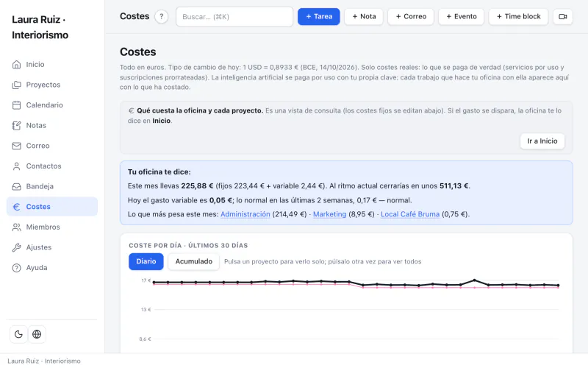
Task: Click the Costes euro icon in sidebar
Action: tap(16, 207)
